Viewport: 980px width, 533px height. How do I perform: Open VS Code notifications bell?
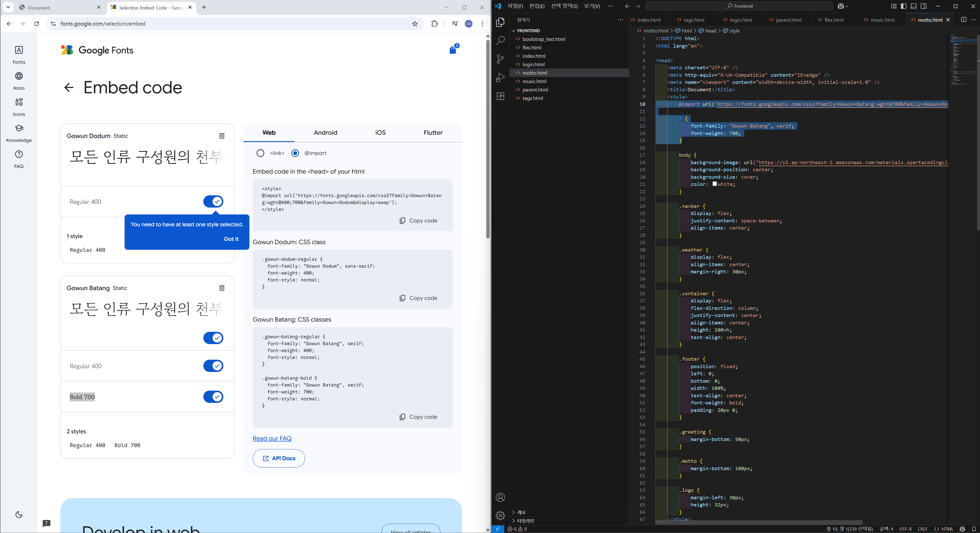pos(974,529)
